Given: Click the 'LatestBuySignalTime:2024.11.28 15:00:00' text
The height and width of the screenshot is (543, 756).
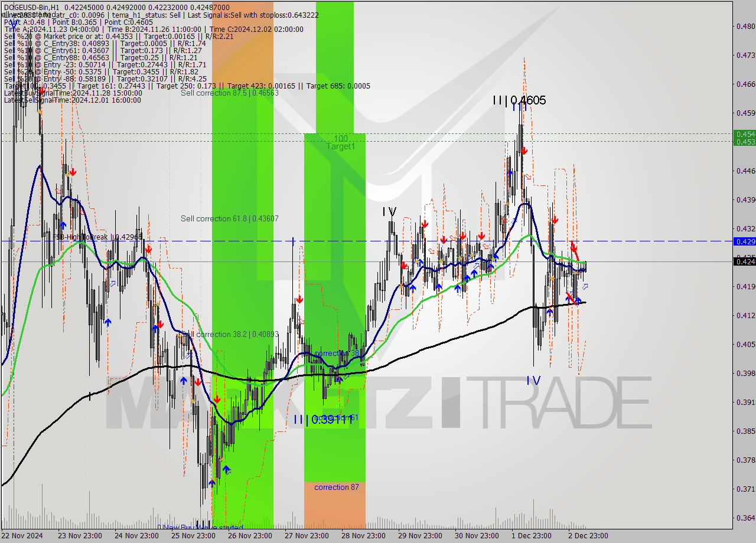Looking at the screenshot, I should (73, 93).
